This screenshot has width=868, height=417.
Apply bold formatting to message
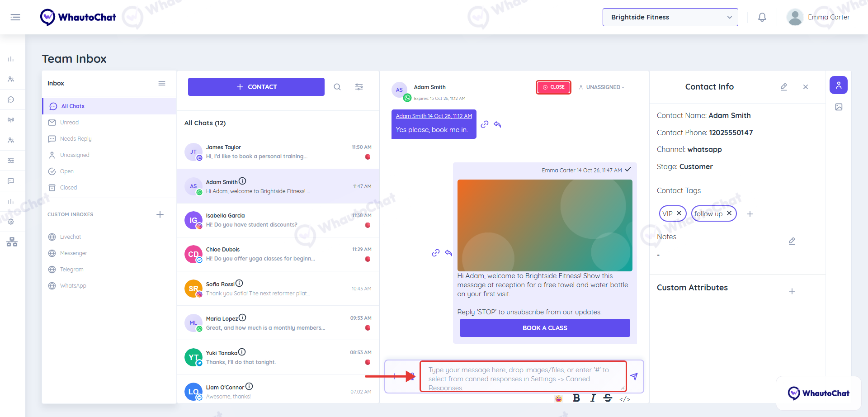coord(576,398)
